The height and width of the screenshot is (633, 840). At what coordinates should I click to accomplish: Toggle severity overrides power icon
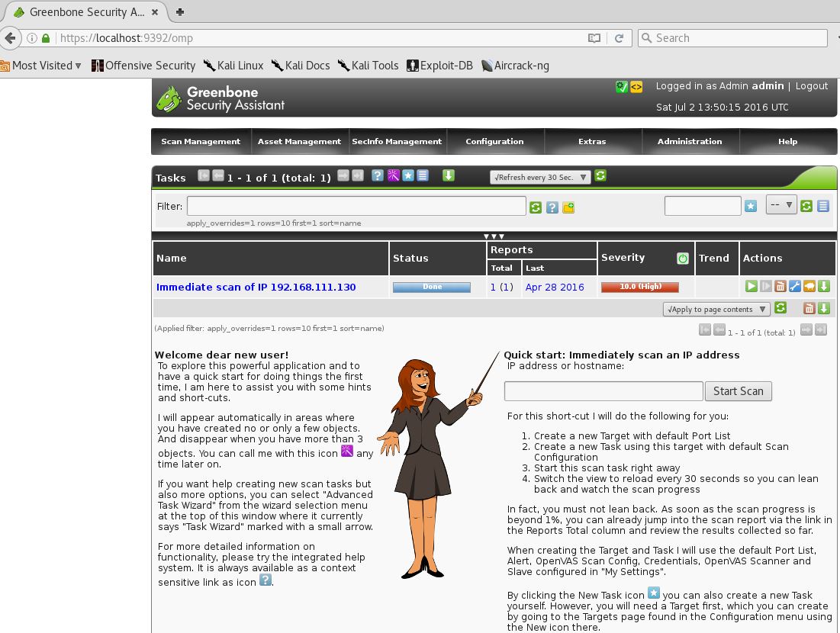tap(683, 258)
